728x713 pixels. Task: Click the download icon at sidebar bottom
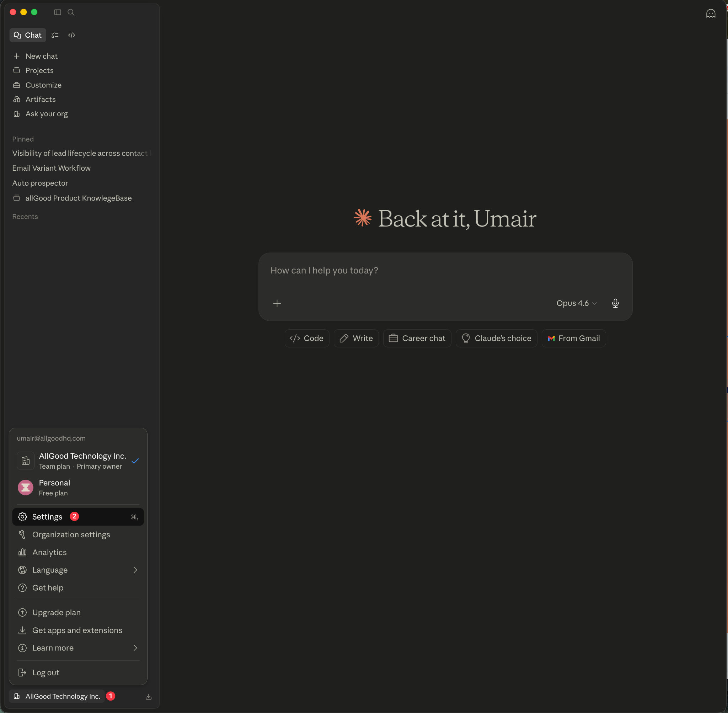click(x=149, y=697)
